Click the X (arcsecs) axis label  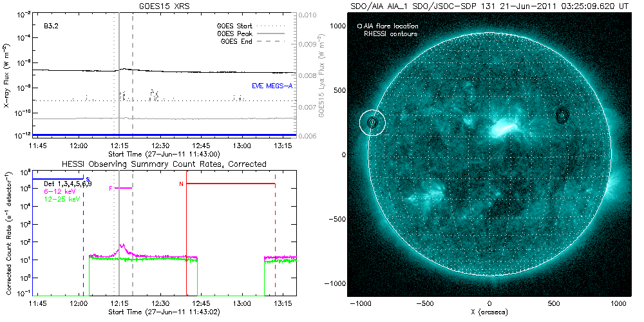tap(490, 312)
